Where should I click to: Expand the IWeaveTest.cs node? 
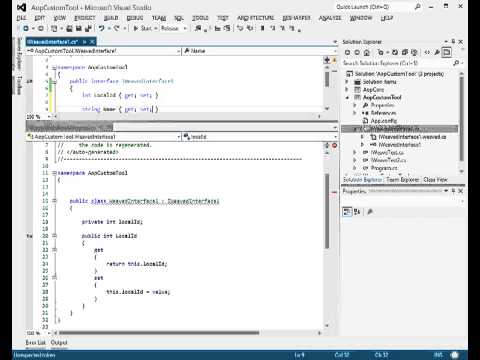click(355, 152)
